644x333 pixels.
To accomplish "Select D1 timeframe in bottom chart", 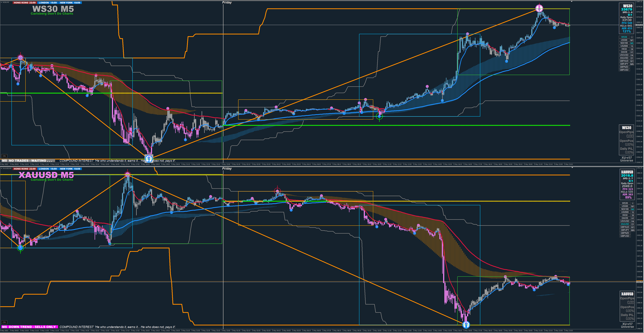I will coord(633,224).
